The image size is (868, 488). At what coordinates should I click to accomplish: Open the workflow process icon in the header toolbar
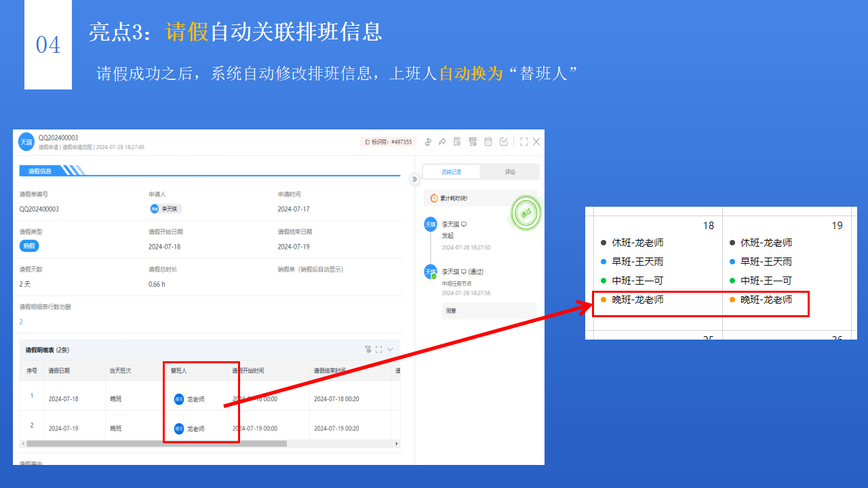pos(428,142)
